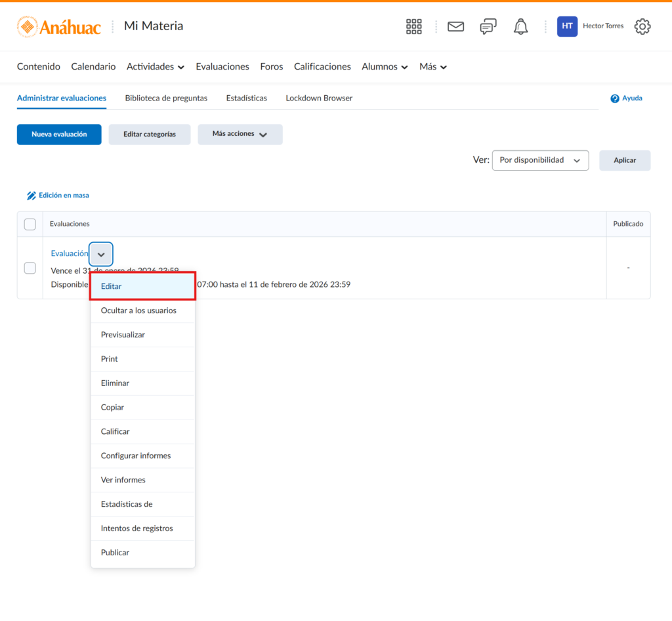
Task: Open the chat subscription alerts icon
Action: point(488,26)
